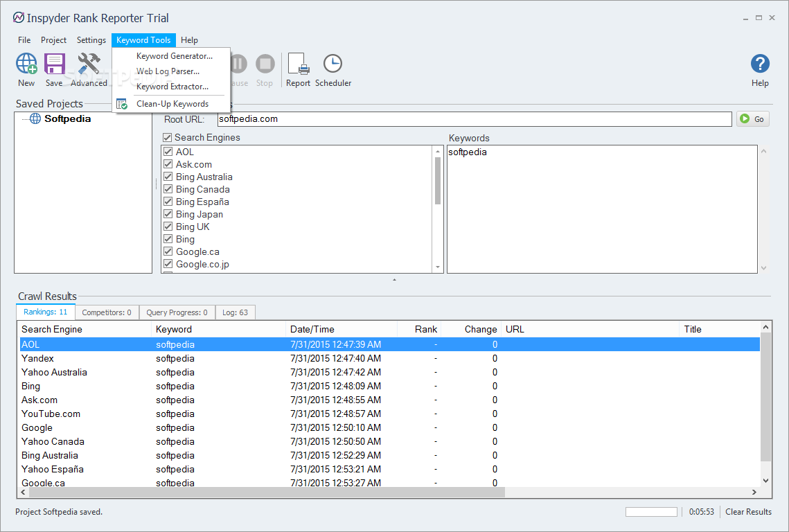This screenshot has width=789, height=532.
Task: Open the Report printer icon
Action: click(298, 64)
